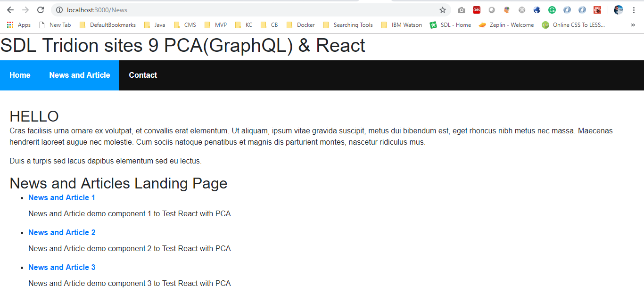This screenshot has width=644, height=294.
Task: Click the News and Articles Landing Page heading
Action: click(118, 183)
